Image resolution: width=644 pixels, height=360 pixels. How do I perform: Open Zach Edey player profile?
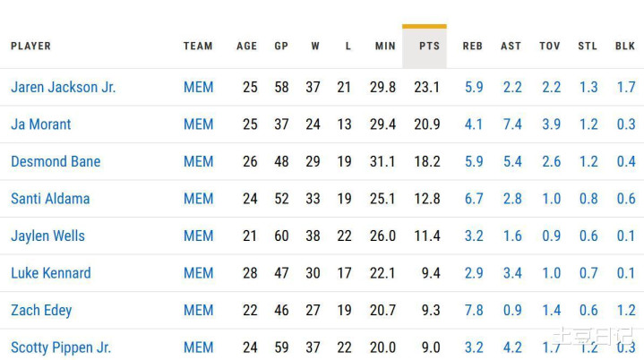coord(41,311)
